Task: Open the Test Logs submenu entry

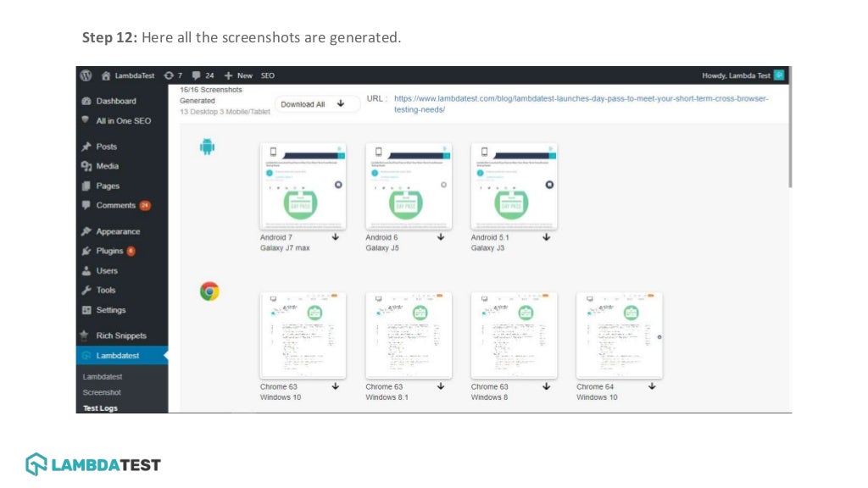Action: (x=100, y=408)
